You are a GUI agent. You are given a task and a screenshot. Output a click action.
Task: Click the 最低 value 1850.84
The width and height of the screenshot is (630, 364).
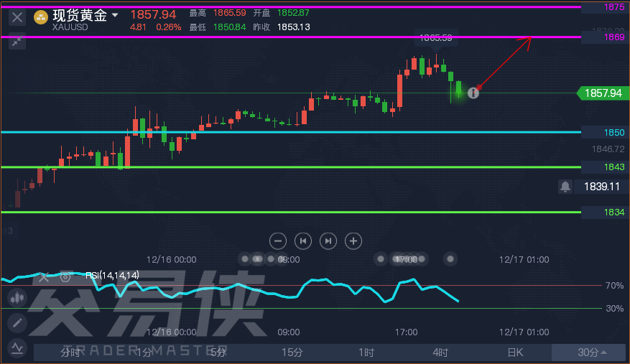click(229, 27)
